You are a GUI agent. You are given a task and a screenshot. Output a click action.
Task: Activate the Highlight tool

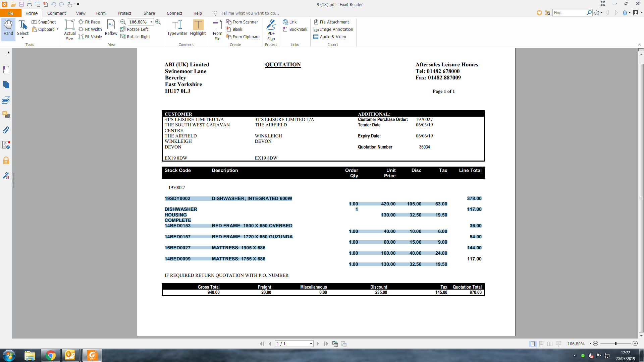[x=198, y=28]
